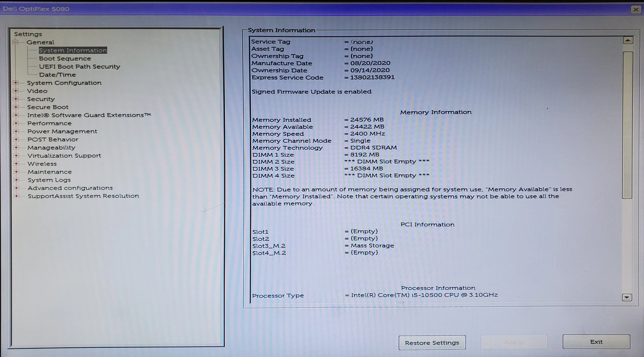Expand the Manageability node
Image resolution: width=644 pixels, height=357 pixels.
pyautogui.click(x=16, y=147)
